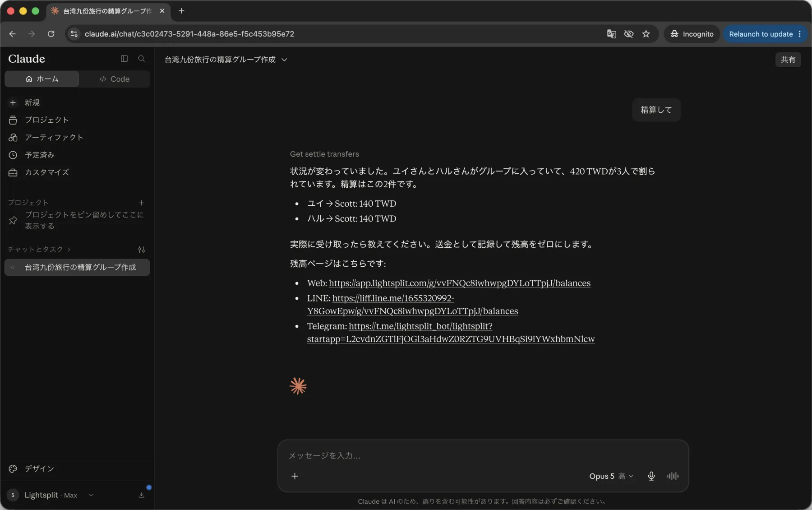The image size is (812, 510).
Task: Focus the メッセージを入力 message field
Action: [x=483, y=455]
